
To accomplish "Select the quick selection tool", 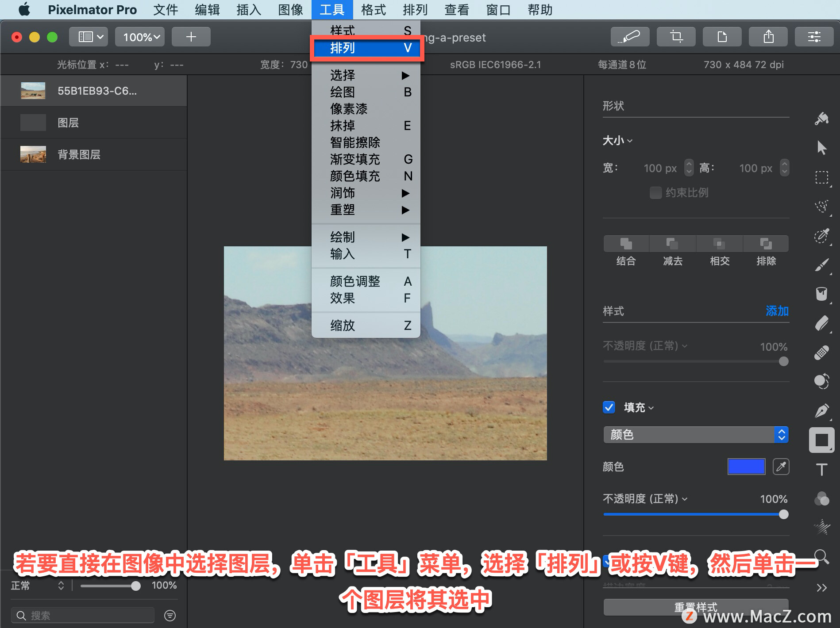I will tap(822, 236).
